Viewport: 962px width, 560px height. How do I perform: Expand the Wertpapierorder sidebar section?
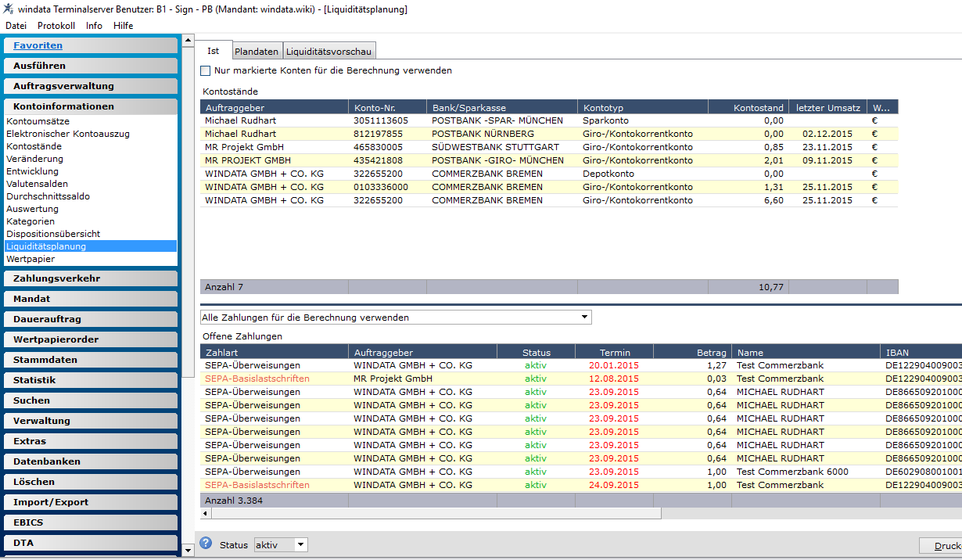[91, 339]
